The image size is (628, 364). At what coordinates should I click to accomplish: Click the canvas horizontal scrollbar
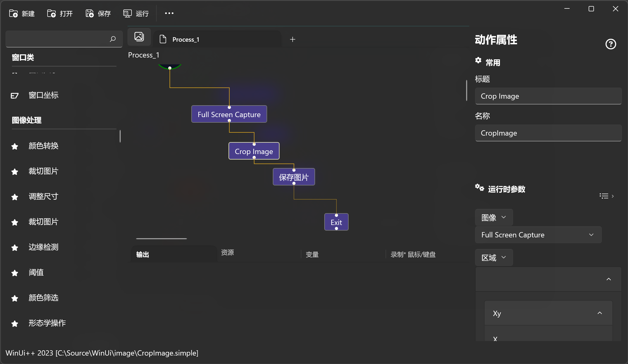[x=161, y=238]
